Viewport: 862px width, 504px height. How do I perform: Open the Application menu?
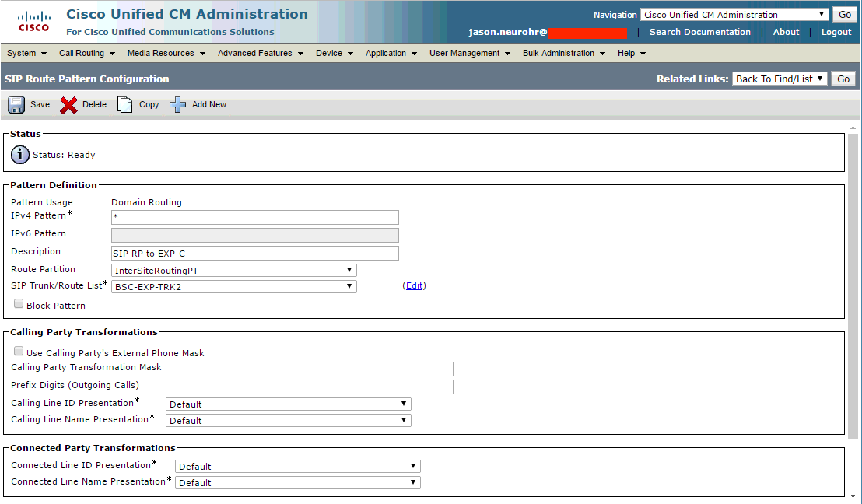[391, 54]
